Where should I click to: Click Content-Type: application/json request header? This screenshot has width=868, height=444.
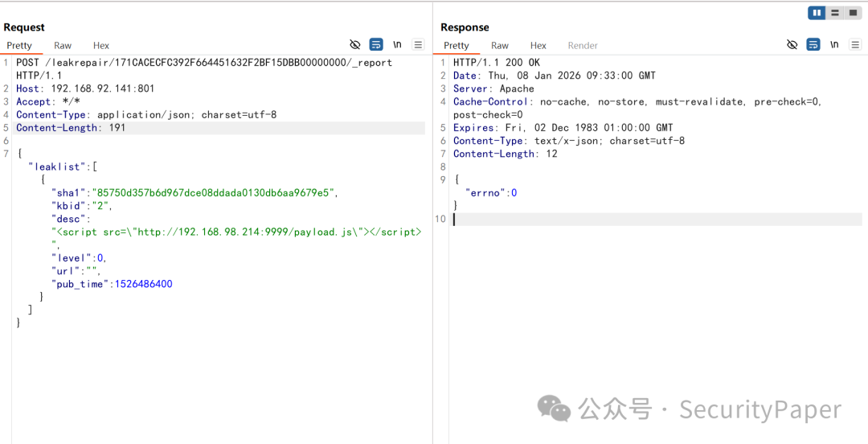click(146, 115)
